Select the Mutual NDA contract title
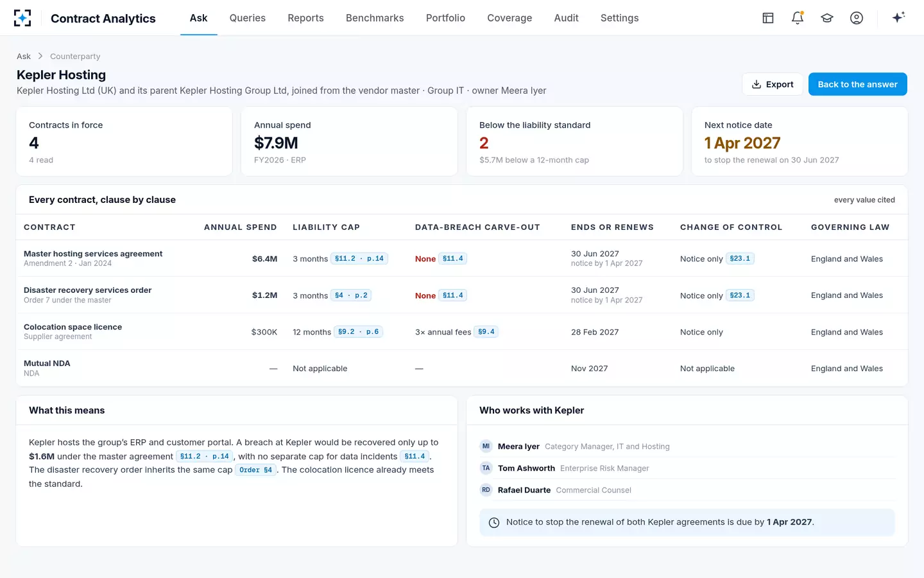The width and height of the screenshot is (924, 578). tap(47, 363)
